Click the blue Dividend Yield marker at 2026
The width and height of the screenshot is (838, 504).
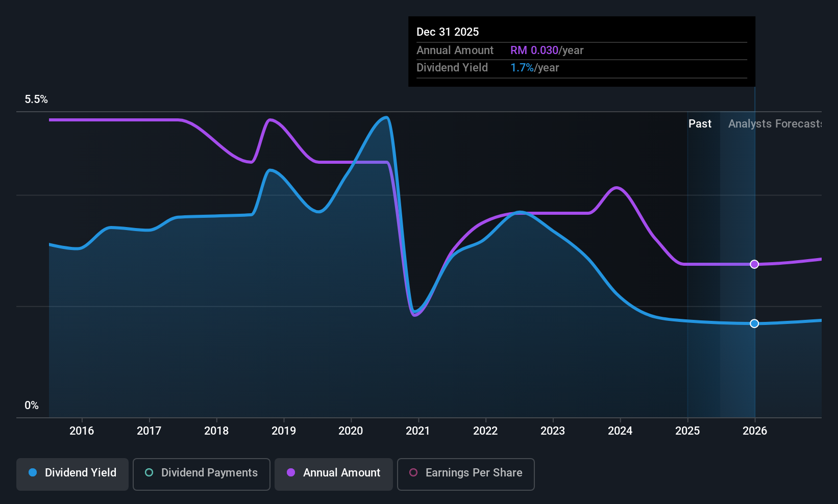[x=754, y=323]
